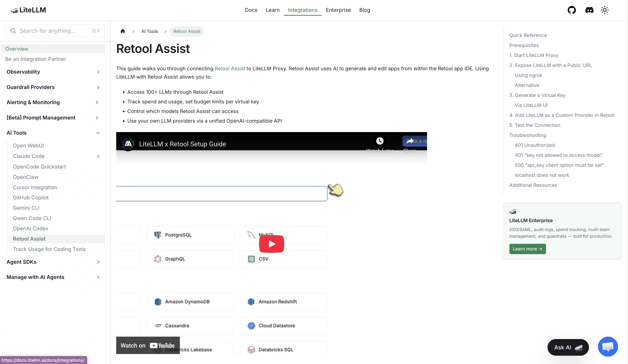Jump to 401 Unauthorized section
Screen dimensions: 628x364
pos(535,145)
